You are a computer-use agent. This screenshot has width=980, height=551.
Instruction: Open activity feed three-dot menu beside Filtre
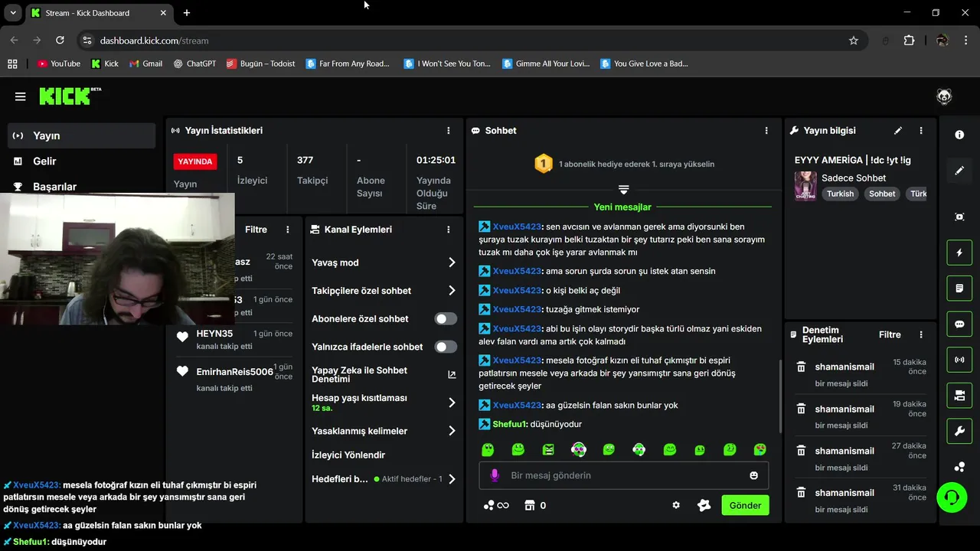pyautogui.click(x=288, y=230)
